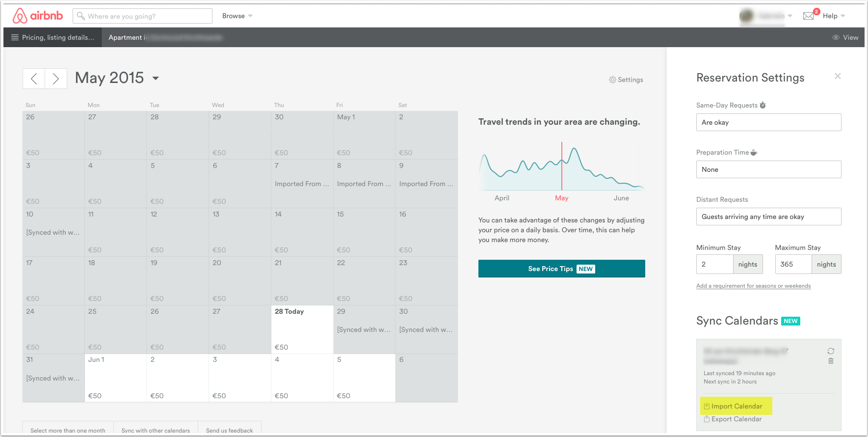
Task: Click 'Add a requirement for seasons or weekends'
Action: click(753, 286)
